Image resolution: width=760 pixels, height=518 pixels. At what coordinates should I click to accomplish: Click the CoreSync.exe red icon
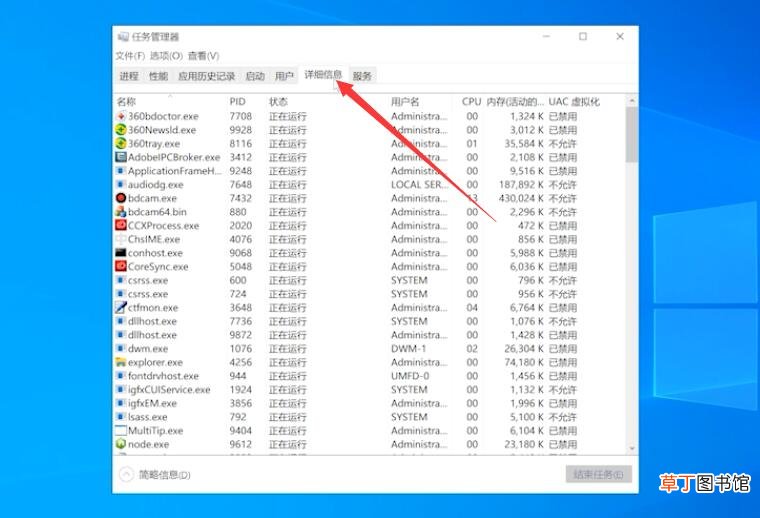point(121,267)
